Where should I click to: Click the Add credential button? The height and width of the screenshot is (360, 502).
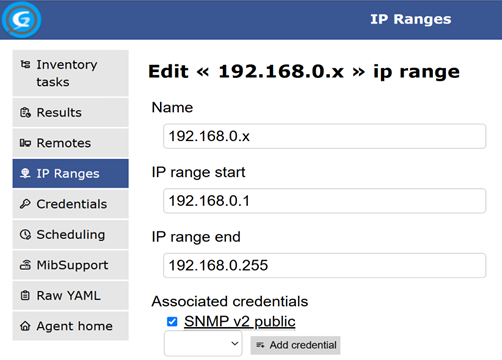point(295,345)
